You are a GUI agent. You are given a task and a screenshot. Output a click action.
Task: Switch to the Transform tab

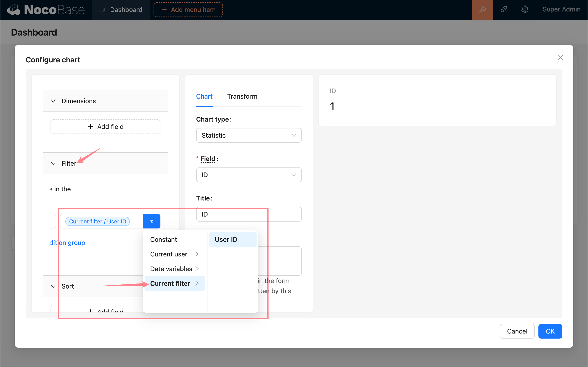tap(242, 96)
